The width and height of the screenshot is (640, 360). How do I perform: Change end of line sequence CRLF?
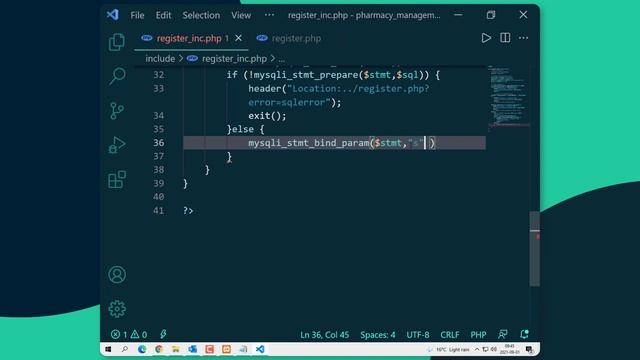pos(449,335)
